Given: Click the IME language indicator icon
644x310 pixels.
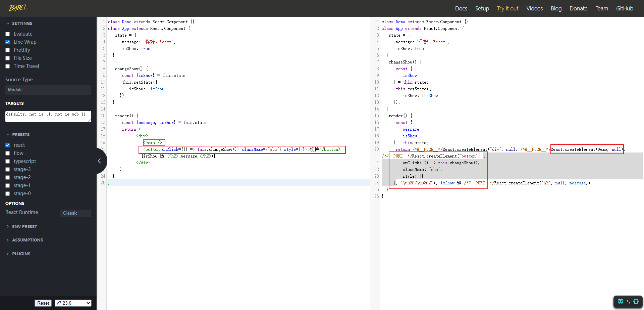Looking at the screenshot, I should 621,302.
